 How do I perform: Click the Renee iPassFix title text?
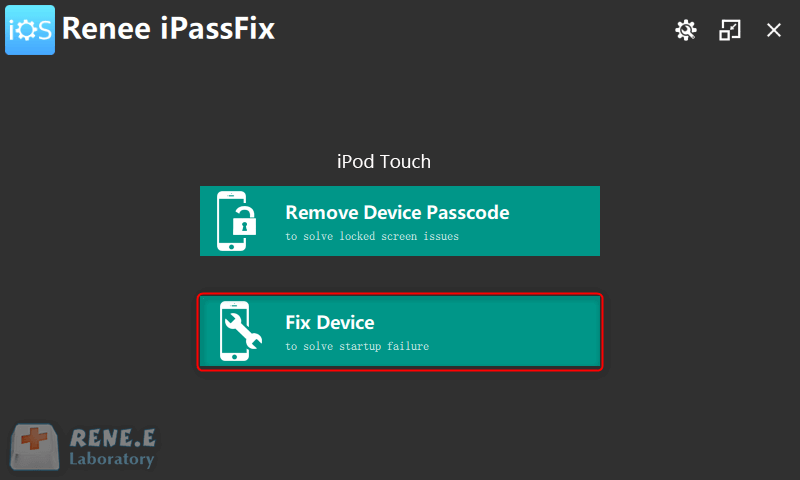click(x=168, y=30)
